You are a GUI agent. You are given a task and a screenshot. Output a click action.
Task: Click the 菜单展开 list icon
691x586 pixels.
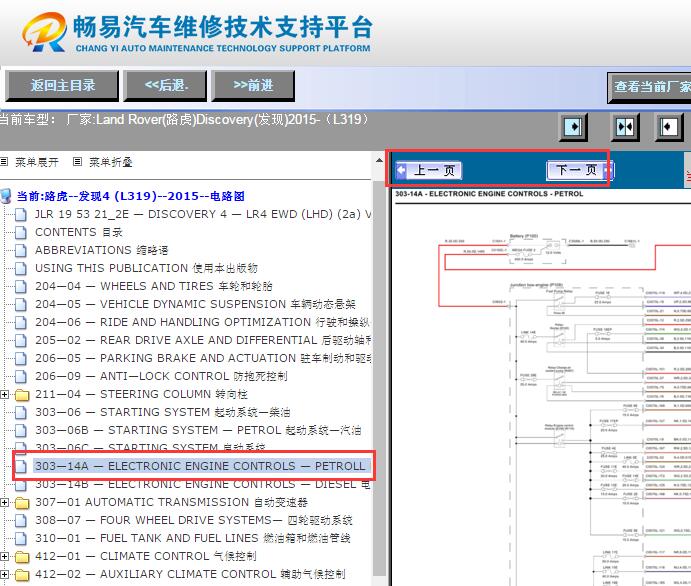(4, 162)
